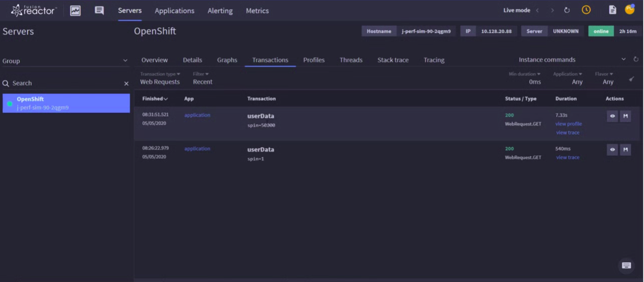The image size is (644, 282).
Task: Open the Metrics menu
Action: pyautogui.click(x=257, y=11)
